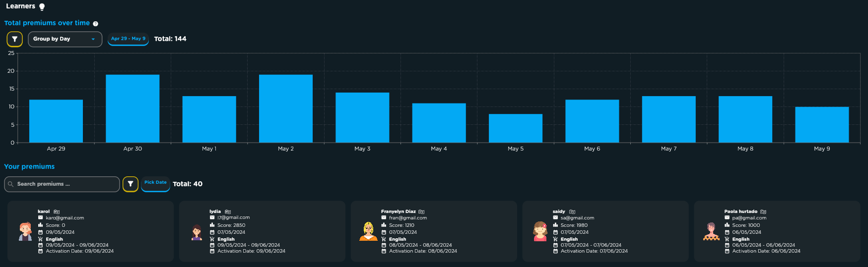Open saidy's learner card avatar

(x=540, y=231)
